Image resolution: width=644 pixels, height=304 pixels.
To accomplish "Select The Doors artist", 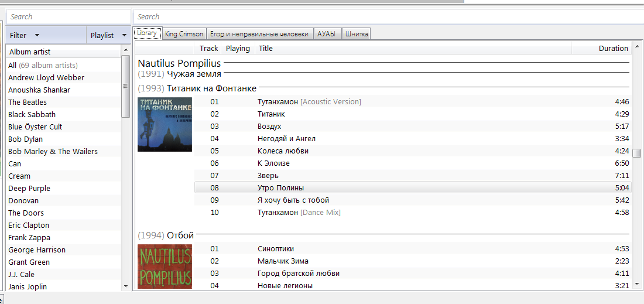I will click(64, 213).
